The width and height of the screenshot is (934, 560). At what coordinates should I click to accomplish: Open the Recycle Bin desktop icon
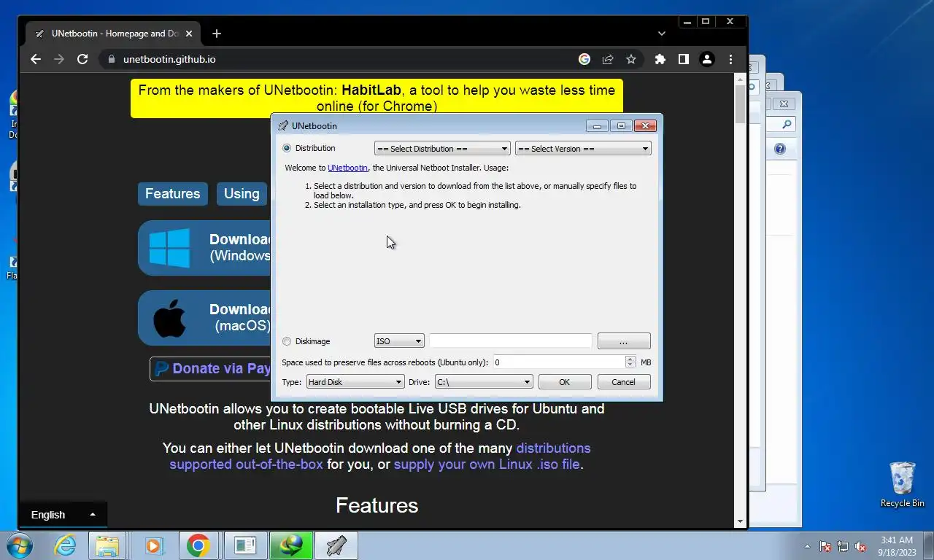pyautogui.click(x=902, y=483)
